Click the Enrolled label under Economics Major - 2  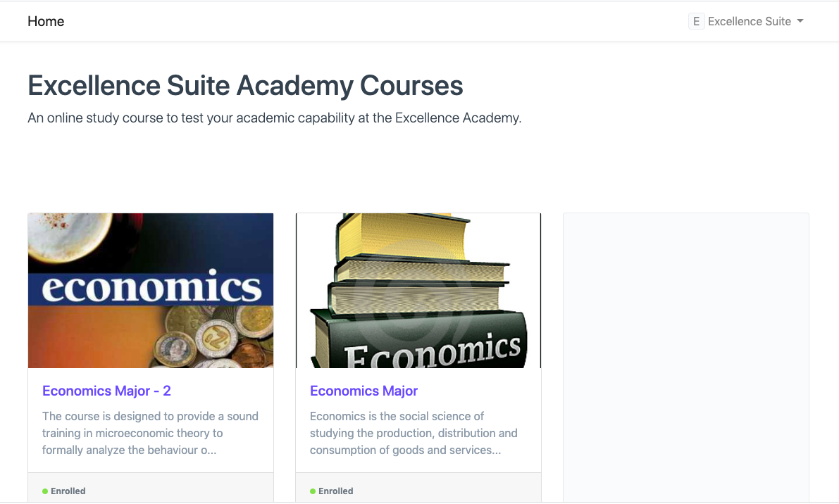click(x=68, y=491)
